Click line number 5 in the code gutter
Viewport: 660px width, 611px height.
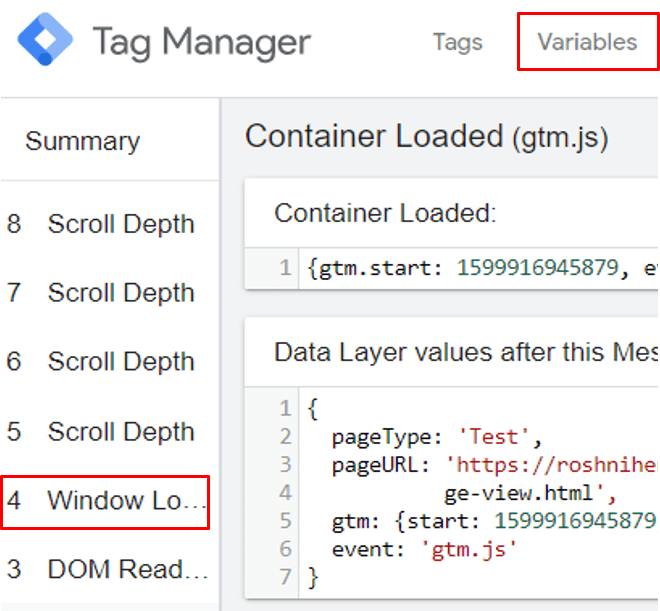point(285,521)
